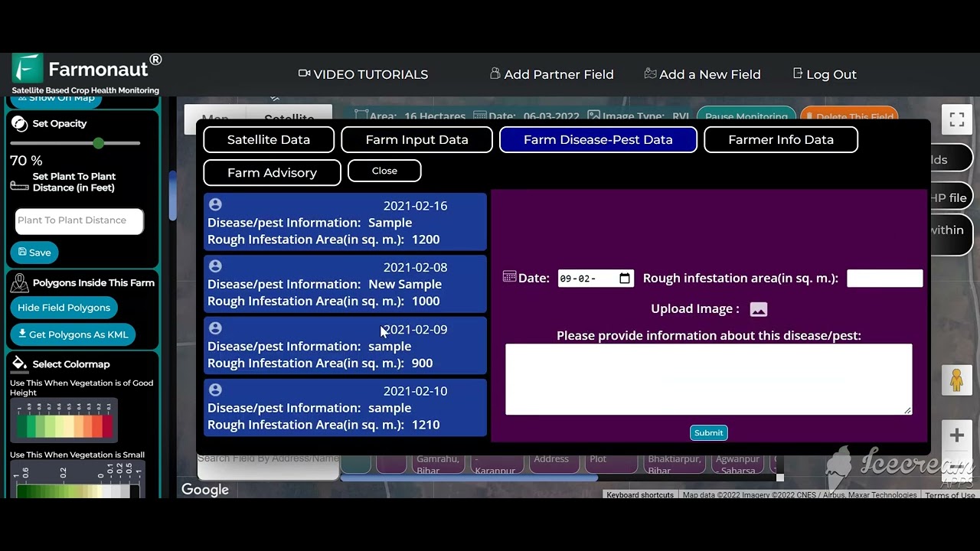Click Hide Field Polygons button
This screenshot has height=551, width=980.
point(64,308)
